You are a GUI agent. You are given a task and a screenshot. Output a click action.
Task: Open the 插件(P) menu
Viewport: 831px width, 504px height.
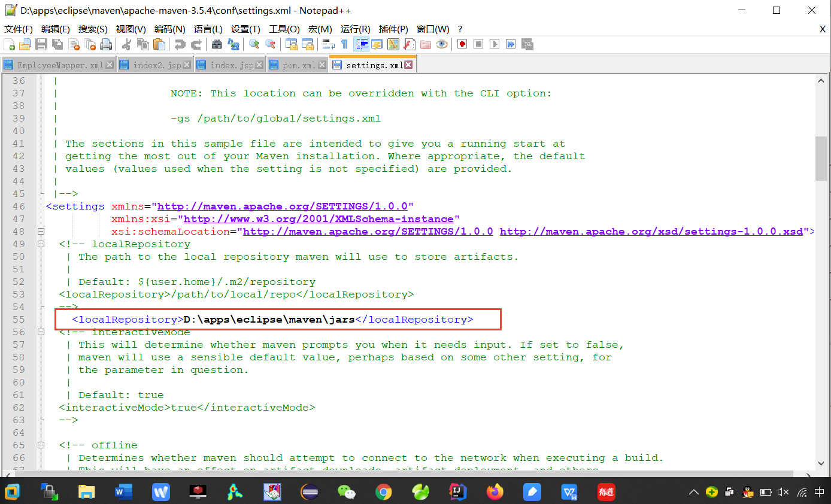point(393,29)
